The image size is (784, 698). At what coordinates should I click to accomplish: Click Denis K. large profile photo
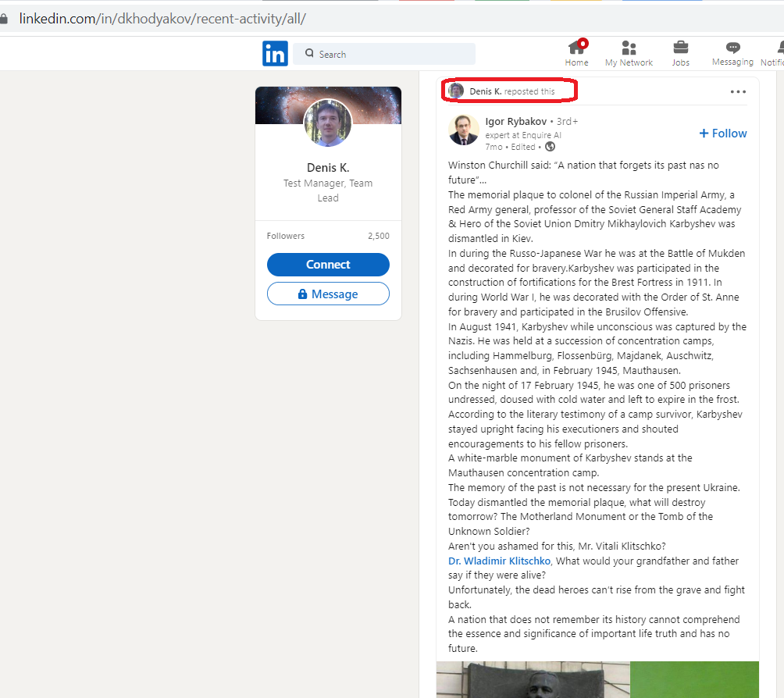[x=328, y=123]
